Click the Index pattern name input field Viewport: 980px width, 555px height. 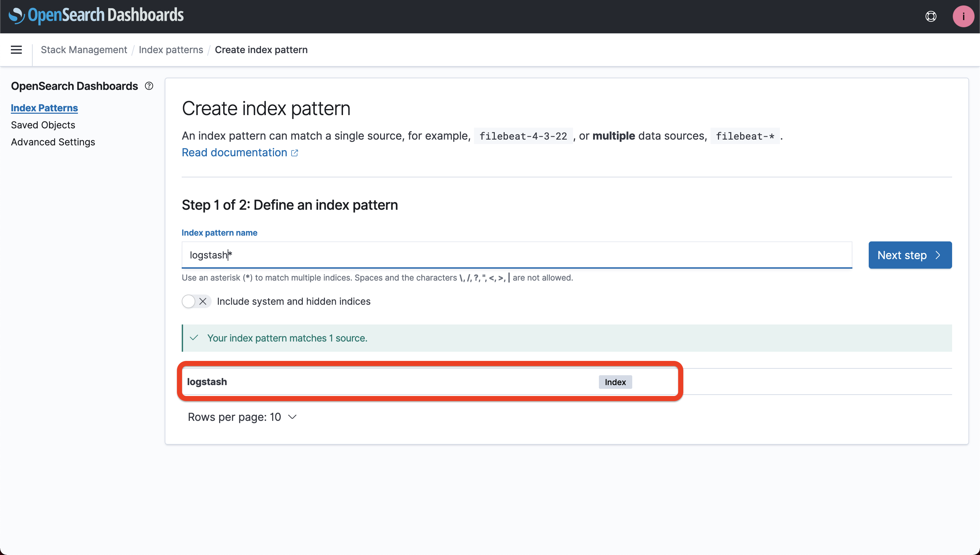(x=516, y=255)
